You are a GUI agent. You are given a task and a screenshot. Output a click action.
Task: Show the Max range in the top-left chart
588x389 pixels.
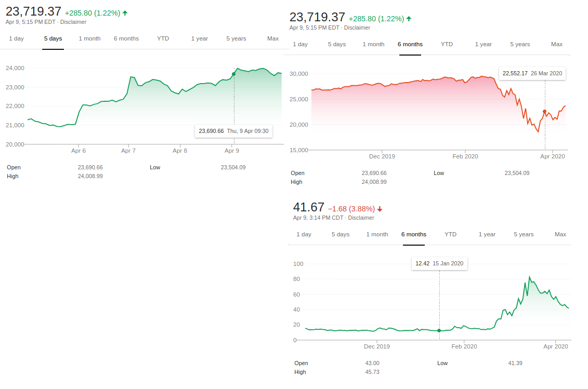273,38
